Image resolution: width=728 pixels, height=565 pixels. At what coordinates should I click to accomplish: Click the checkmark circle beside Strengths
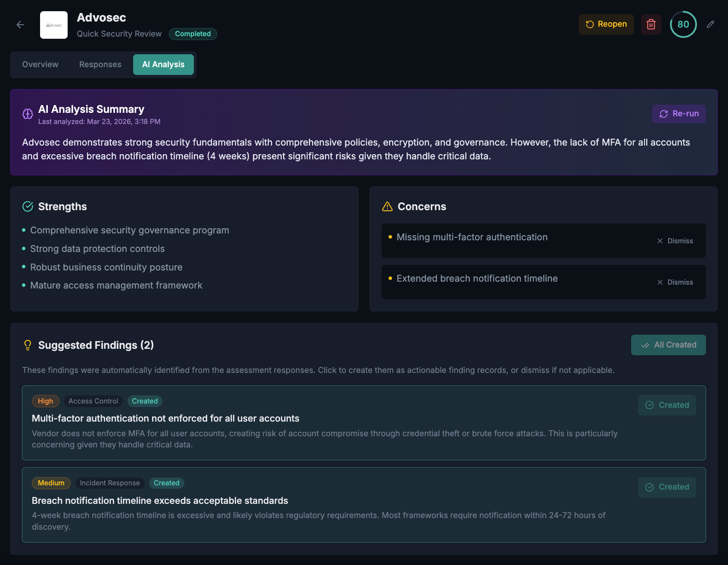[28, 206]
